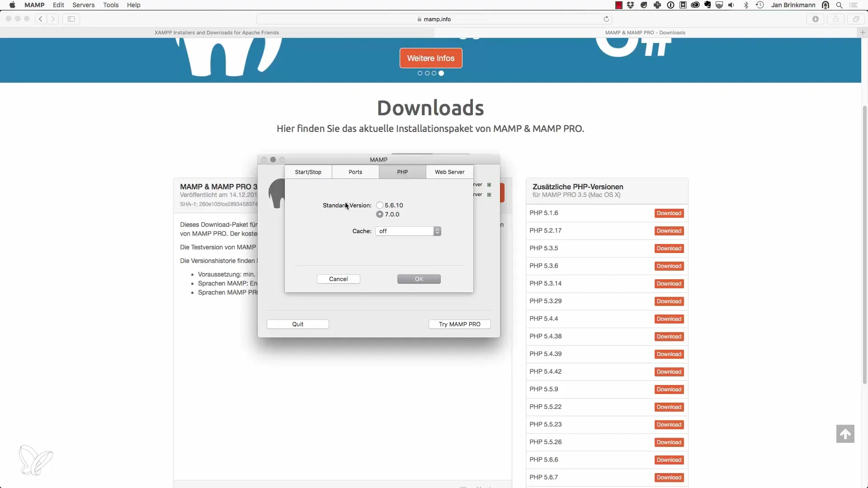Image resolution: width=868 pixels, height=488 pixels.
Task: Open Spotlight search in menu bar
Action: [839, 5]
